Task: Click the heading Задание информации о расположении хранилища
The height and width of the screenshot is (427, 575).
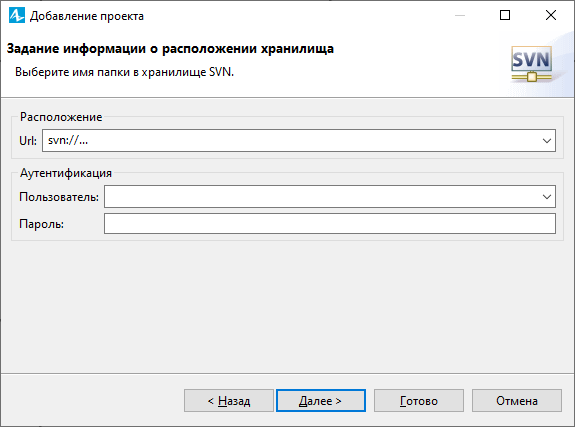Action: pyautogui.click(x=170, y=49)
